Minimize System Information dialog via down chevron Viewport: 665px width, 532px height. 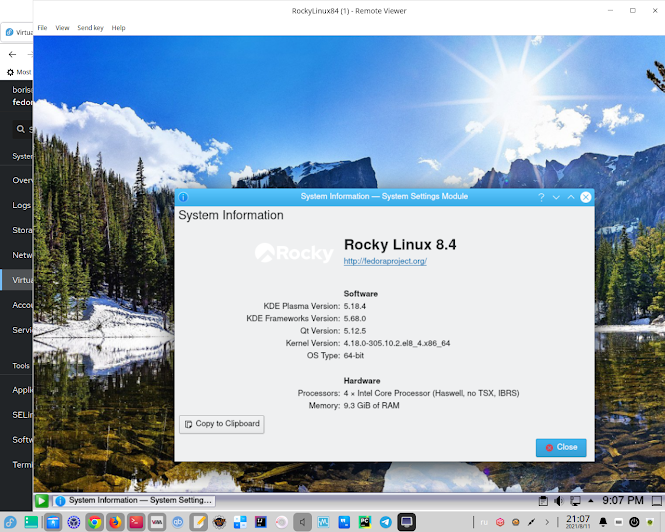pos(556,197)
